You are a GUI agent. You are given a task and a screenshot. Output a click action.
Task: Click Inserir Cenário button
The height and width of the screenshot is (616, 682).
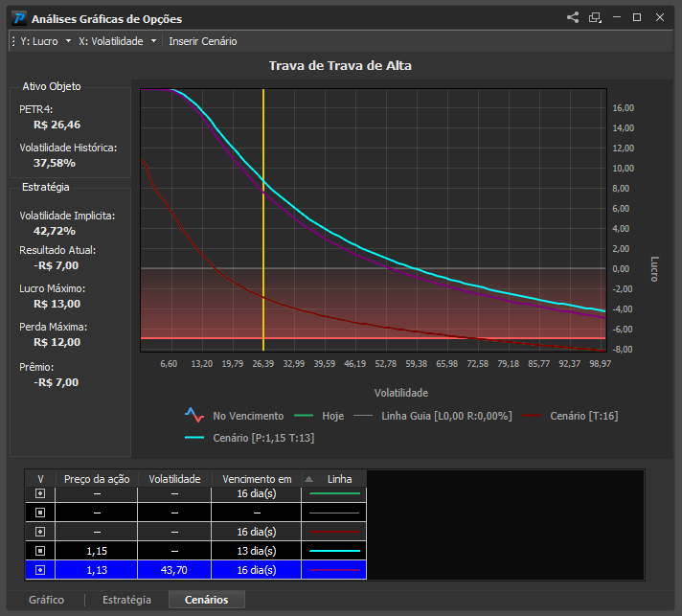(x=203, y=41)
